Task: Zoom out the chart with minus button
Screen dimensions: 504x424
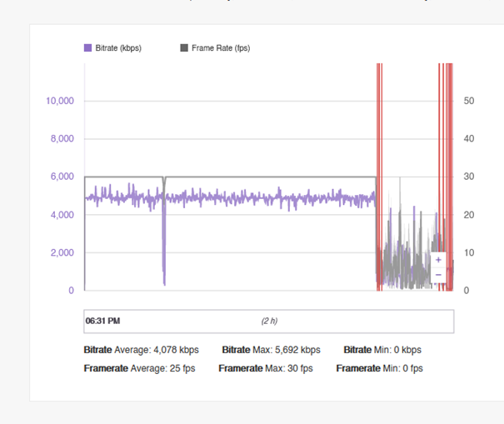Action: click(x=438, y=275)
